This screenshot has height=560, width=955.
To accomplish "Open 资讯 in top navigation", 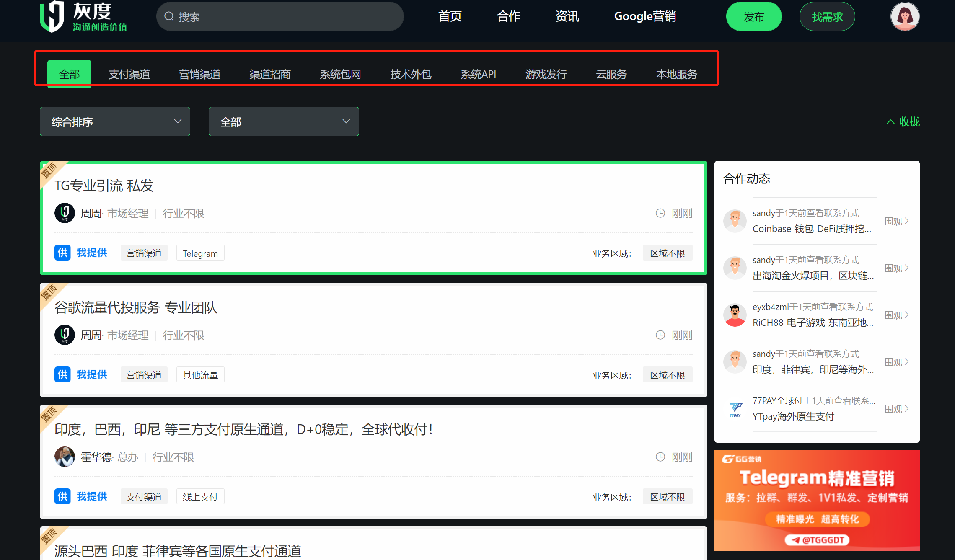I will click(567, 16).
